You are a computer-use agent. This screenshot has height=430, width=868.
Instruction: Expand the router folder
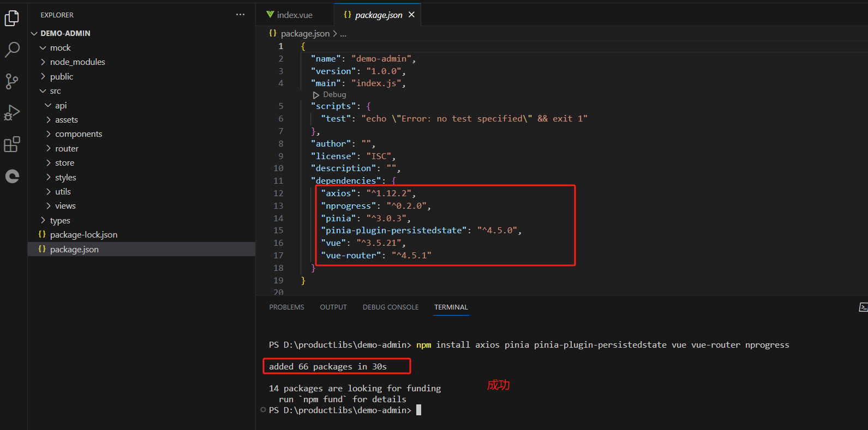tap(48, 149)
